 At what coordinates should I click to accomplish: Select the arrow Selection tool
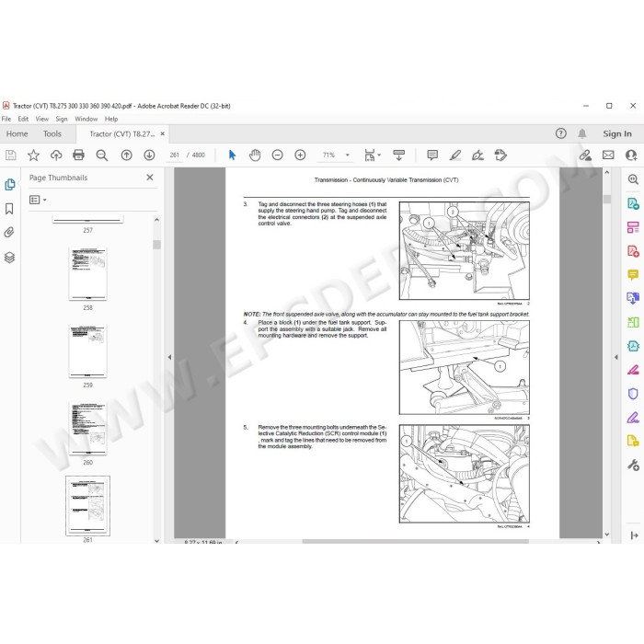[x=232, y=155]
